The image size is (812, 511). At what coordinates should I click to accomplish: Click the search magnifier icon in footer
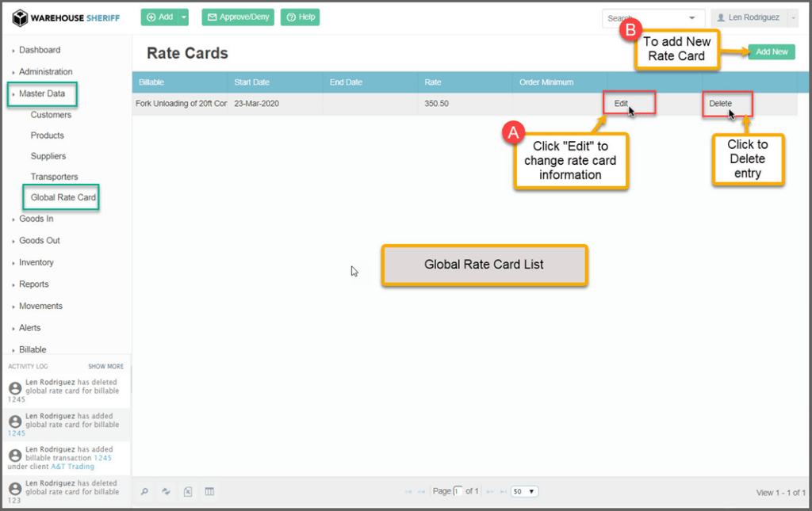pyautogui.click(x=144, y=492)
